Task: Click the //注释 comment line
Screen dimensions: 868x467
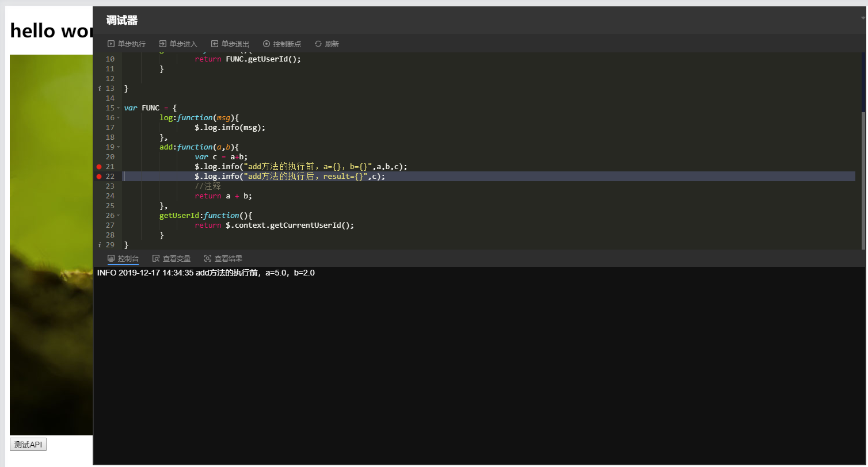Action: click(x=208, y=186)
